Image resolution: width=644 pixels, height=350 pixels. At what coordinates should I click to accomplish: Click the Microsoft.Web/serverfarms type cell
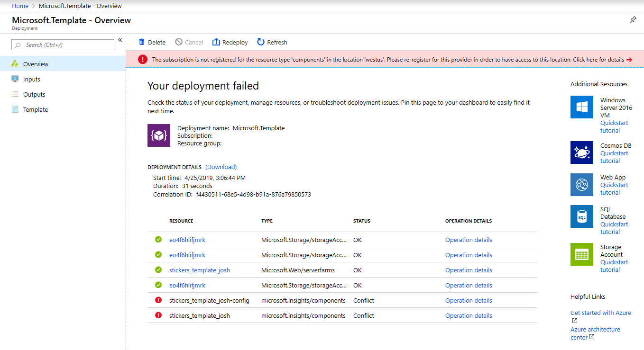tap(298, 270)
